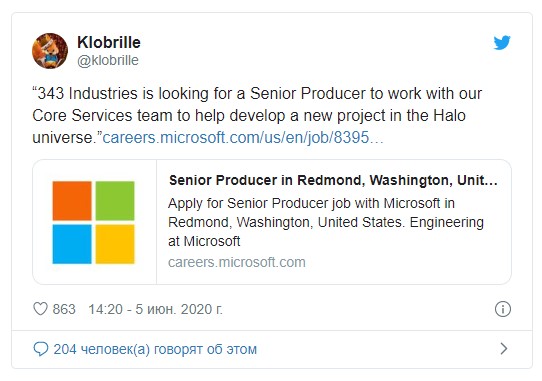This screenshot has width=542, height=381.
Task: Open '204 человек(а) говорят об этом' conversation link
Action: [155, 349]
